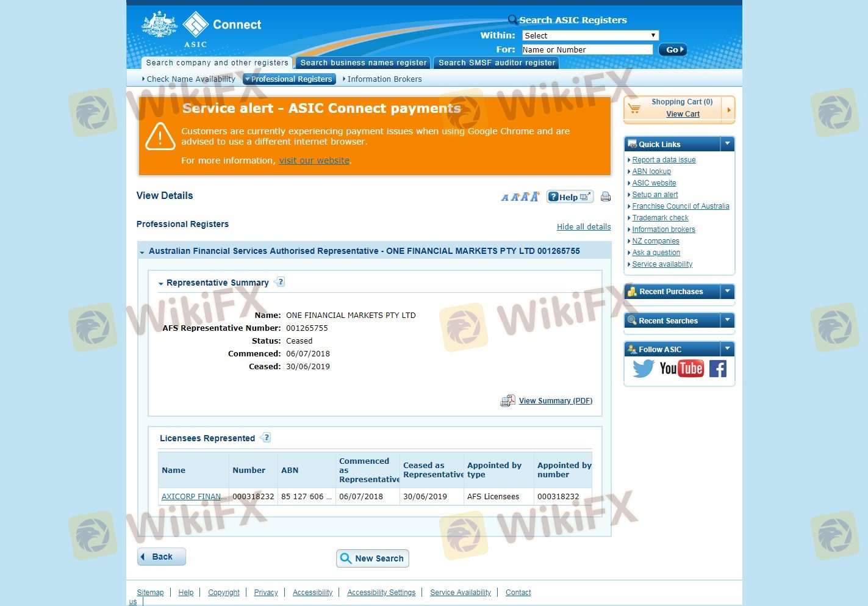Open Information brokers quick link in sidebar
Screen dimensions: 868x606
[x=664, y=229]
